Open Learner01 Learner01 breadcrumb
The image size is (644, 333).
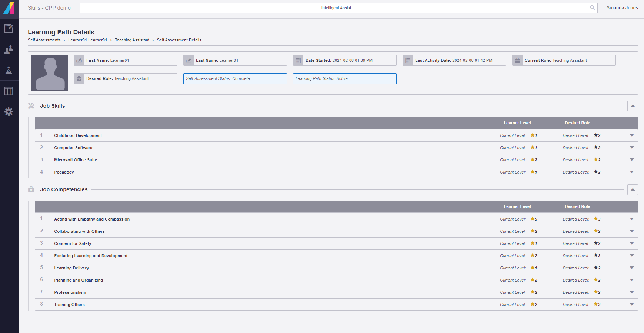coord(88,40)
